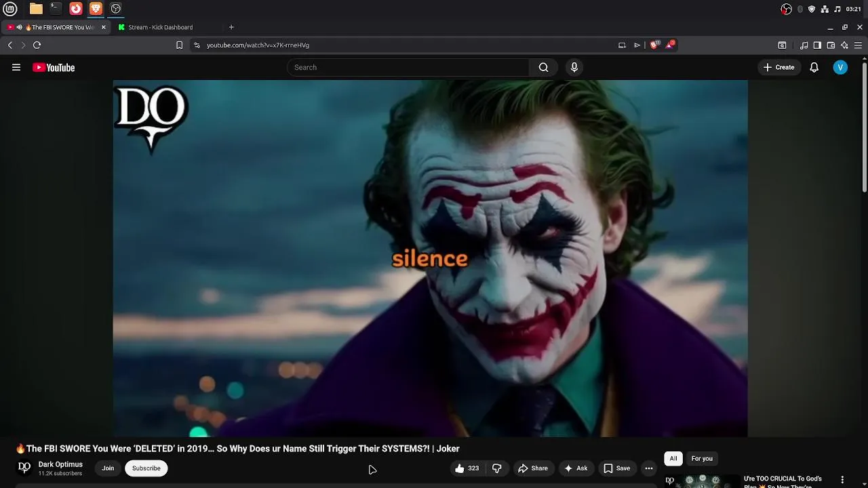868x488 pixels.
Task: Open U're TOO CRUCIAL recommended video thumbnail
Action: click(x=701, y=481)
